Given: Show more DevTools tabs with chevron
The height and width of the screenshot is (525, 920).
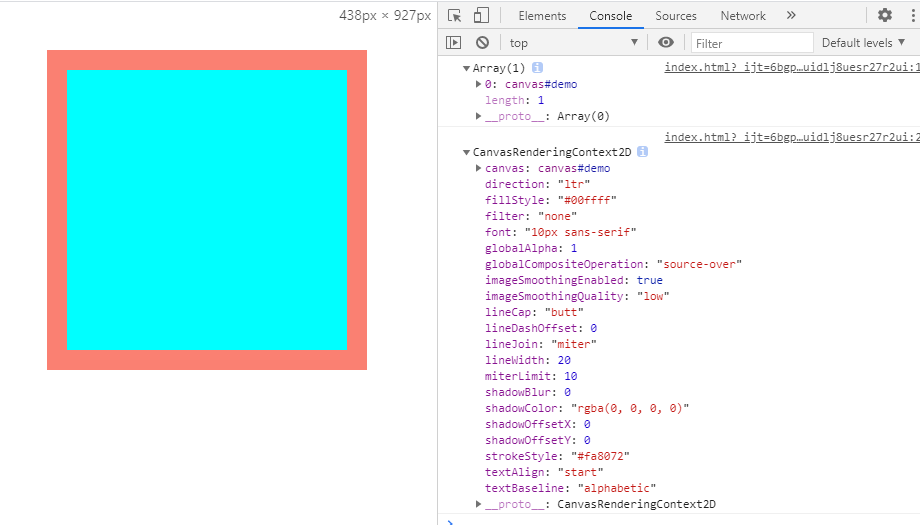Looking at the screenshot, I should [x=791, y=15].
